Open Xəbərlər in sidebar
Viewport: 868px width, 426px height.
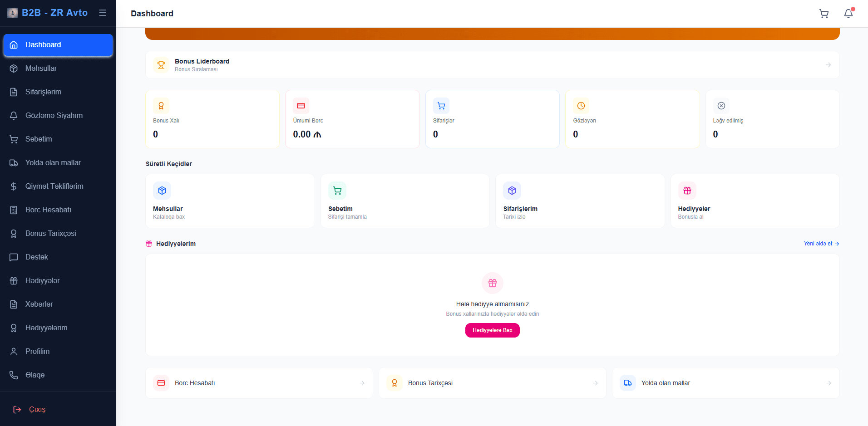pos(58,304)
